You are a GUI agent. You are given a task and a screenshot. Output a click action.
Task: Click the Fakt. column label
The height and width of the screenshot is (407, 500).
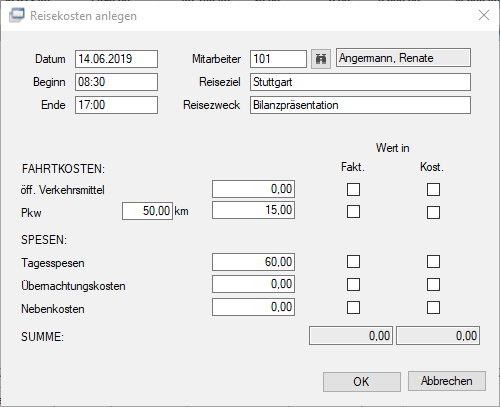pyautogui.click(x=353, y=167)
